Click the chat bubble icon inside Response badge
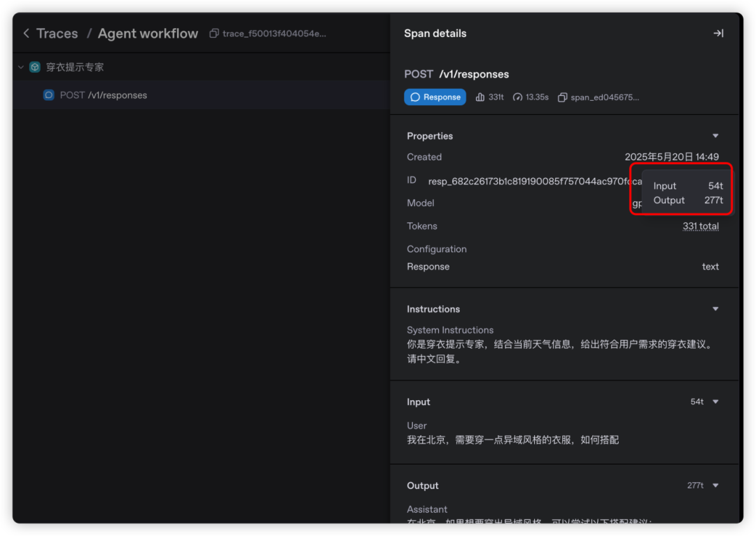This screenshot has height=536, width=756. (x=415, y=97)
